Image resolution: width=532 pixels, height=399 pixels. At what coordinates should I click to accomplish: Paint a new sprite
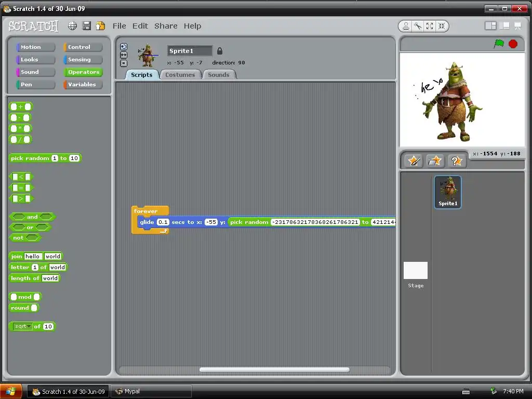click(x=414, y=161)
